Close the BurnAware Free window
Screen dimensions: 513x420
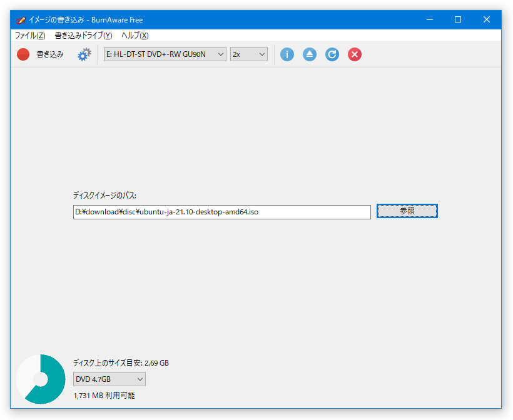click(487, 19)
